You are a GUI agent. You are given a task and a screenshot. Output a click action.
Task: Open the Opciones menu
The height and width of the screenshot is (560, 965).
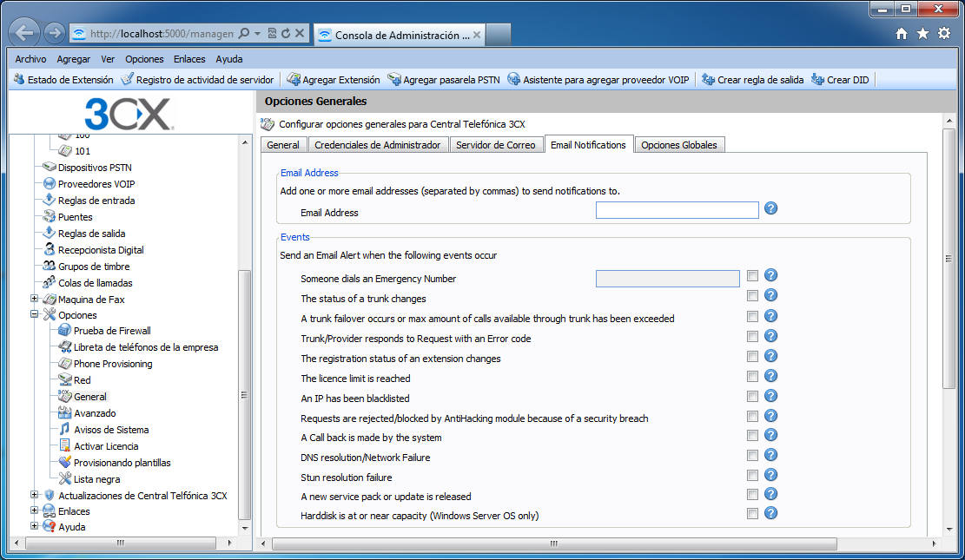(x=144, y=59)
